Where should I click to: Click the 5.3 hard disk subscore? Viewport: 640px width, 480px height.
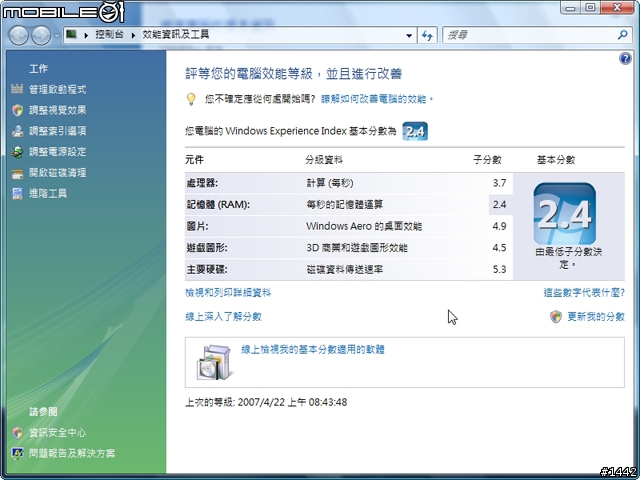499,269
